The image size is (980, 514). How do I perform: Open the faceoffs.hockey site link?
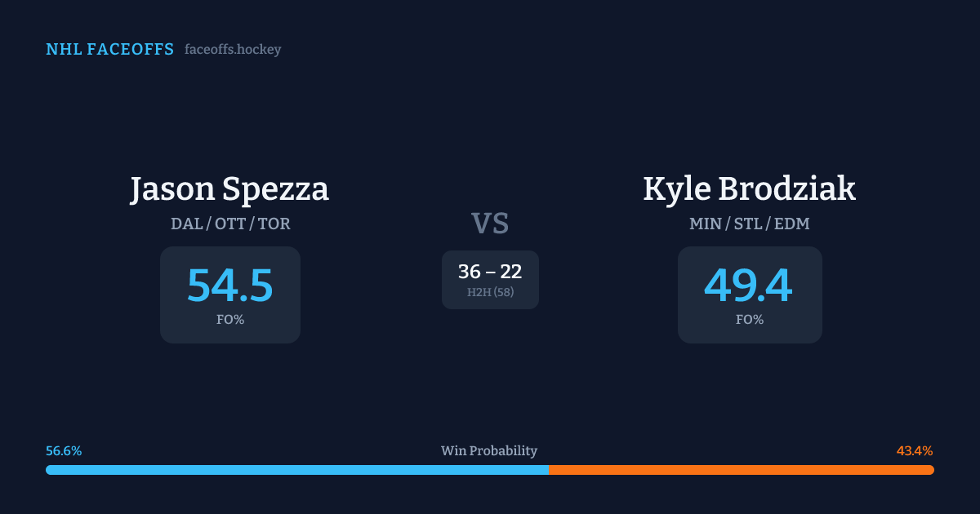tap(233, 50)
